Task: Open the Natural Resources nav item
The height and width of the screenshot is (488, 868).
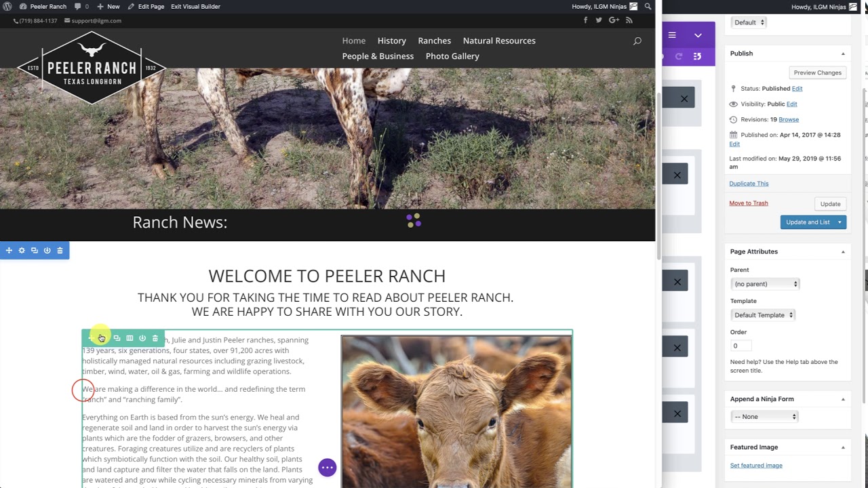Action: coord(499,41)
